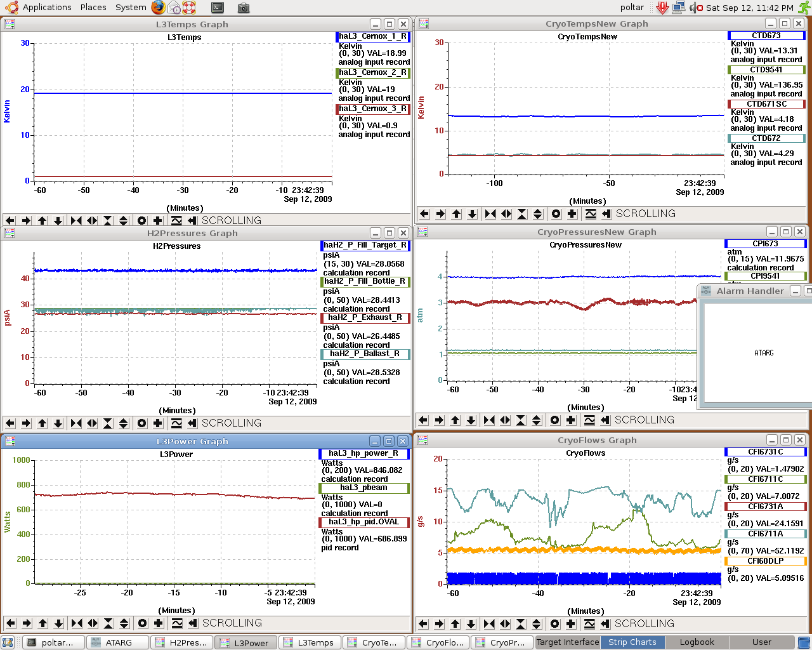Zoom out vertically on CryoTempsNew graph

point(538,214)
